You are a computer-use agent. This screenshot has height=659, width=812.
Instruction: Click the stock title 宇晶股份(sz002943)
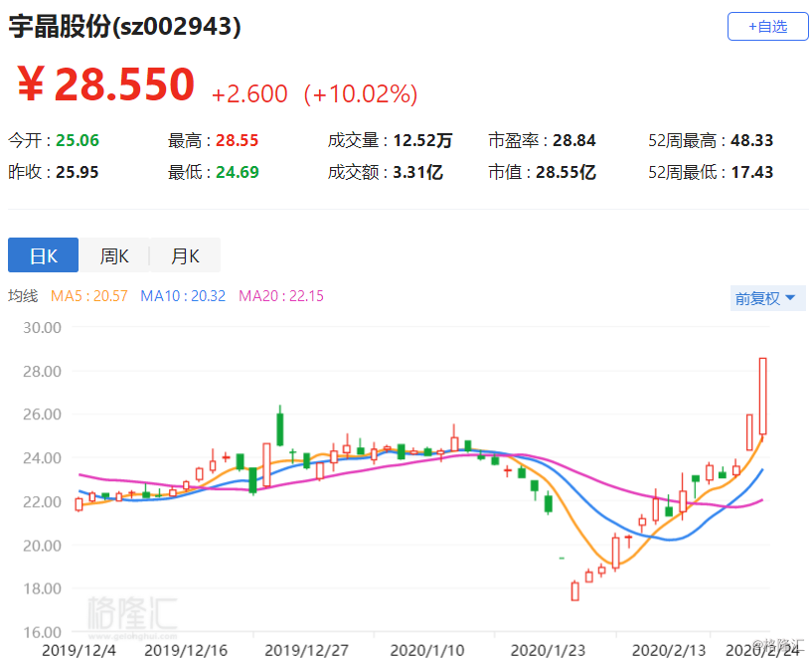(x=125, y=27)
